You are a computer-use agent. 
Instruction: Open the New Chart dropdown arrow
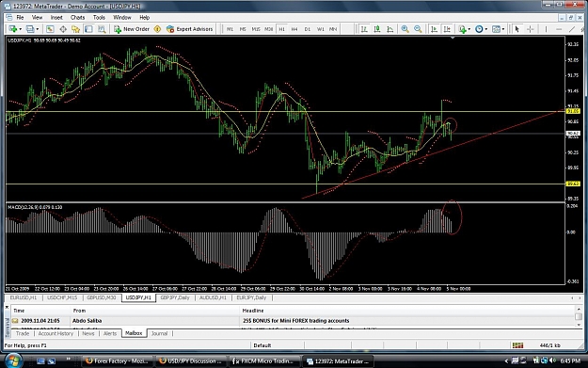[20, 29]
